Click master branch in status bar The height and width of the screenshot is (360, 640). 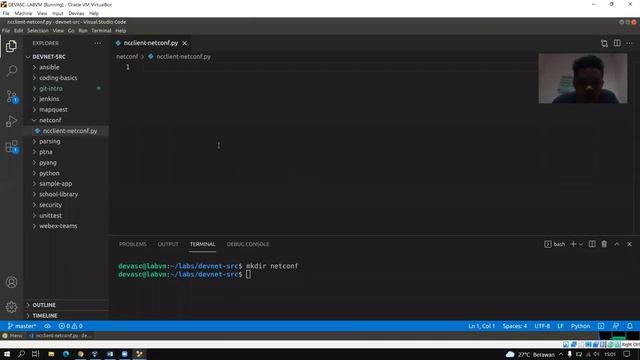[x=22, y=326]
